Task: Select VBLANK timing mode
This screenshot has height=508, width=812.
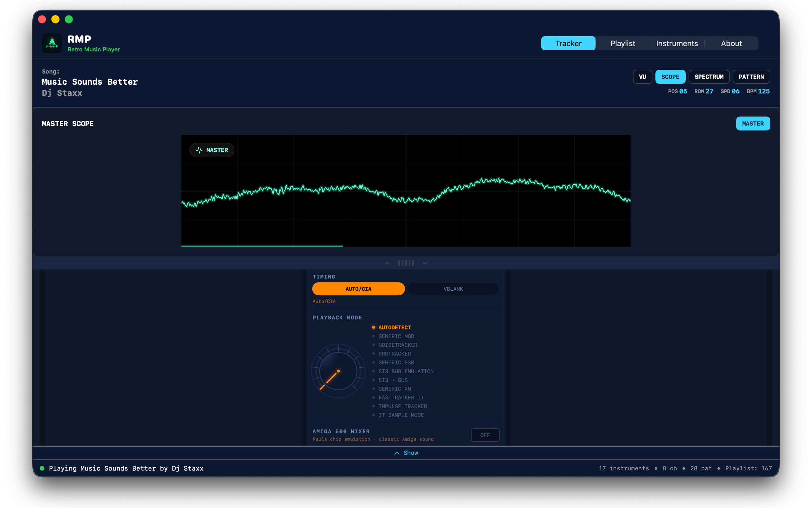Action: click(453, 289)
